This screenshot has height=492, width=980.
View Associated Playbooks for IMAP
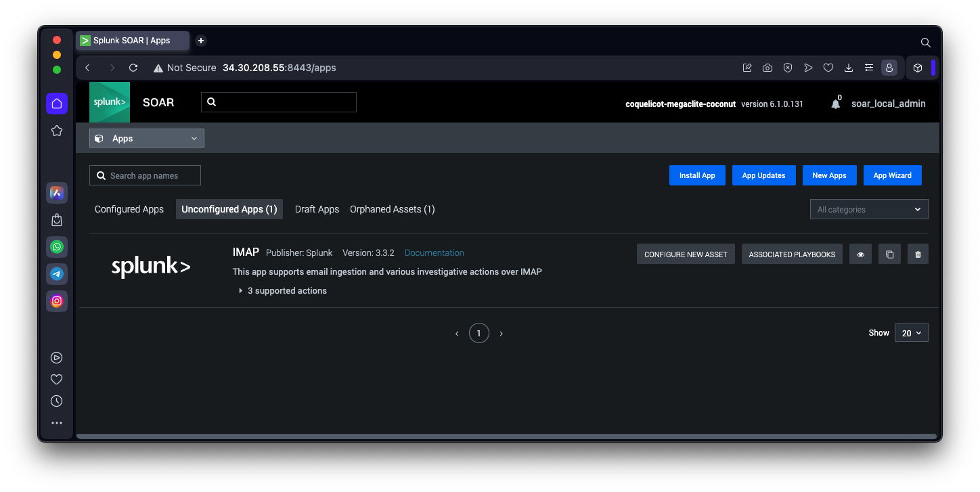[792, 254]
